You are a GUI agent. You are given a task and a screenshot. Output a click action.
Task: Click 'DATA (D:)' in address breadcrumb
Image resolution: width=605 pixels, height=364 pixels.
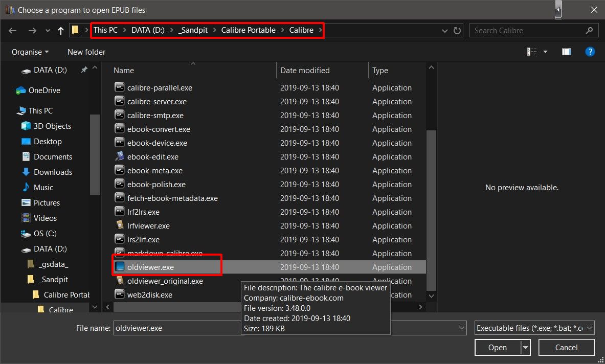coord(148,30)
